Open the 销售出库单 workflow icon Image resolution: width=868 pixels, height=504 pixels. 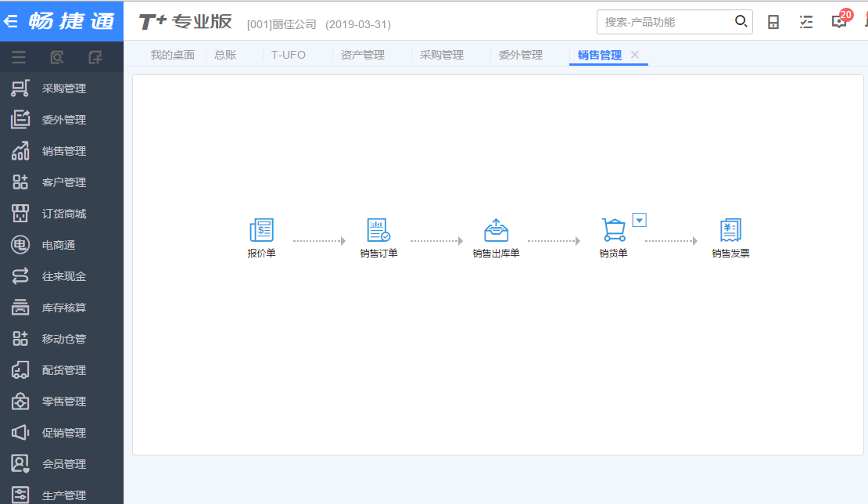(x=496, y=230)
